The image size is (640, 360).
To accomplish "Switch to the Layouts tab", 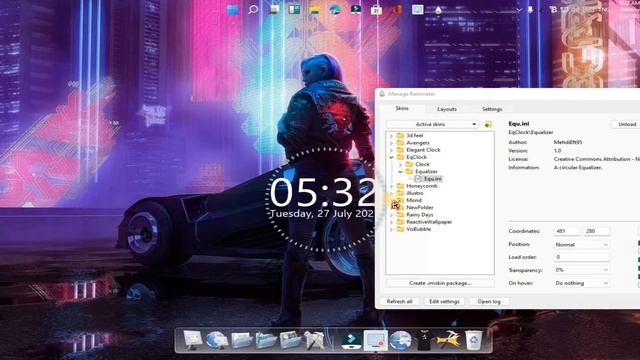I will coord(447,109).
